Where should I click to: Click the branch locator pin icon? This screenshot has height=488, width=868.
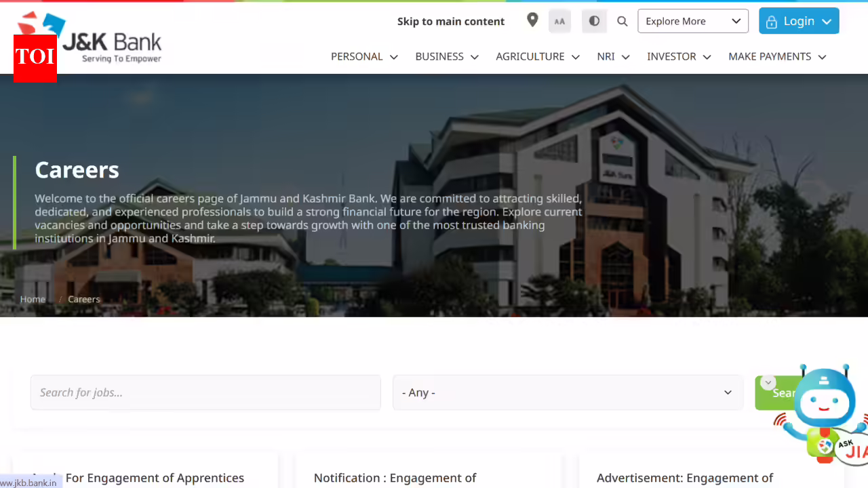point(532,20)
